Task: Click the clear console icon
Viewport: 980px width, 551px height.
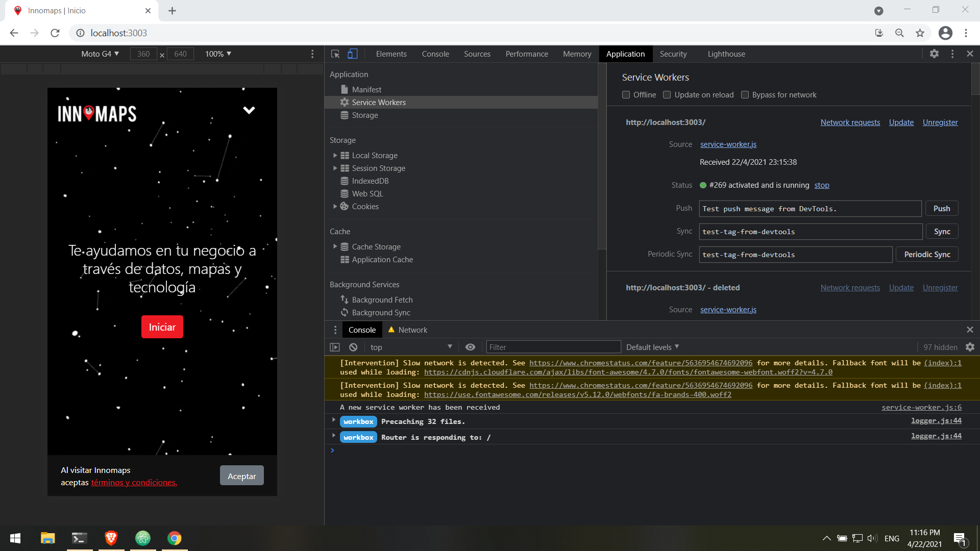Action: [x=353, y=347]
